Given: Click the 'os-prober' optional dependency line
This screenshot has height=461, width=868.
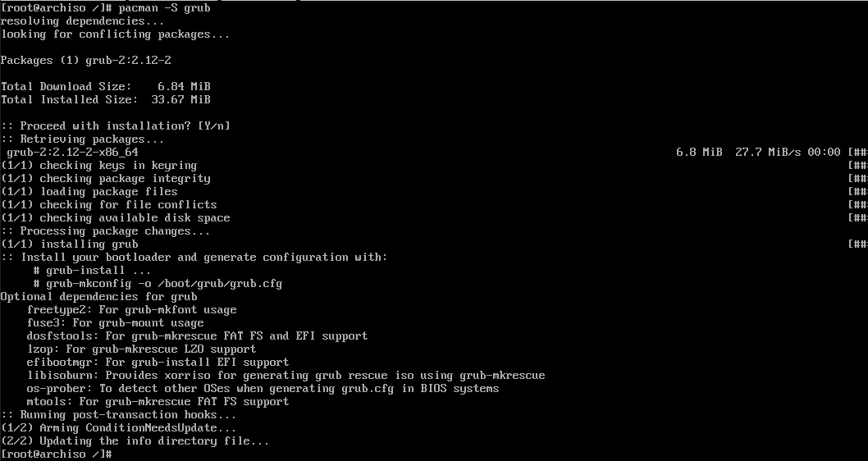Looking at the screenshot, I should (x=263, y=389).
